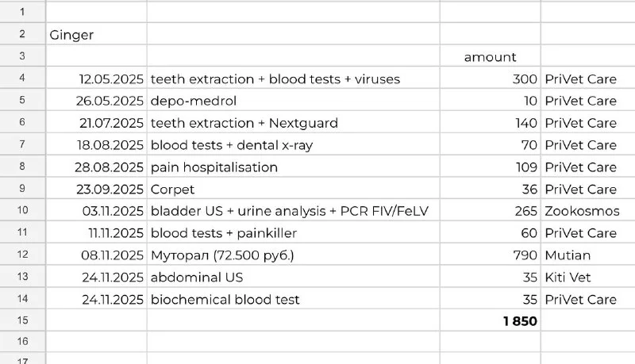The image size is (635, 364).
Task: Click the biochemical blood test cell
Action: point(225,300)
